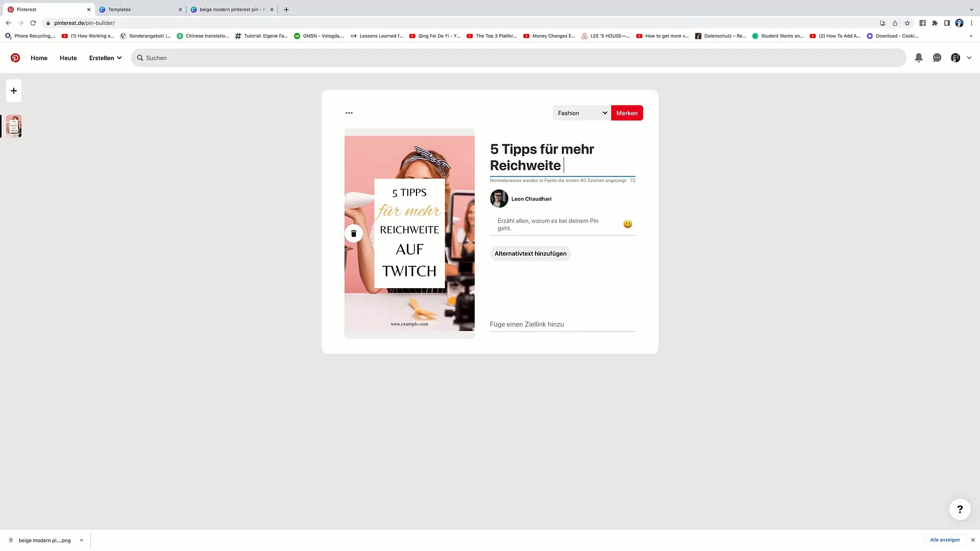Image resolution: width=980 pixels, height=551 pixels.
Task: Select the pin draft thumbnail in the sidebar
Action: click(14, 126)
